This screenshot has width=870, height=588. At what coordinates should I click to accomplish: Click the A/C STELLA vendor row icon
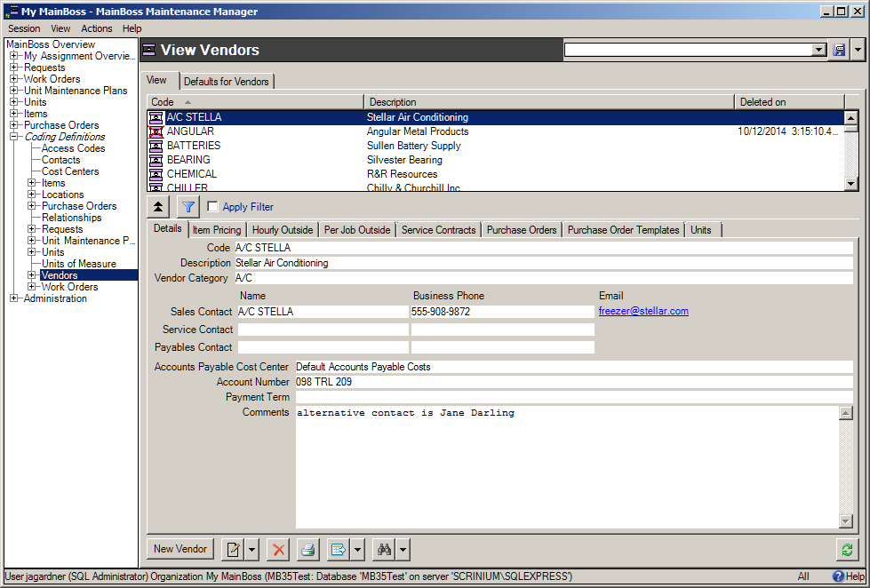pos(156,117)
